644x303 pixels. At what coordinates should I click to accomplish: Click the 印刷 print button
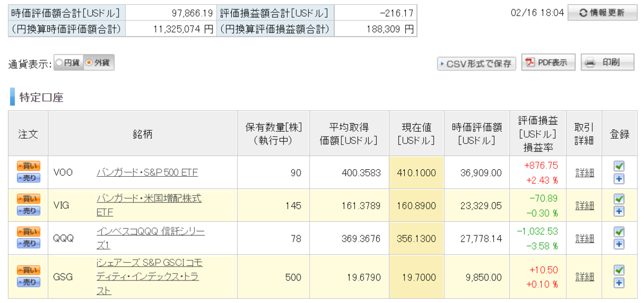coord(607,63)
